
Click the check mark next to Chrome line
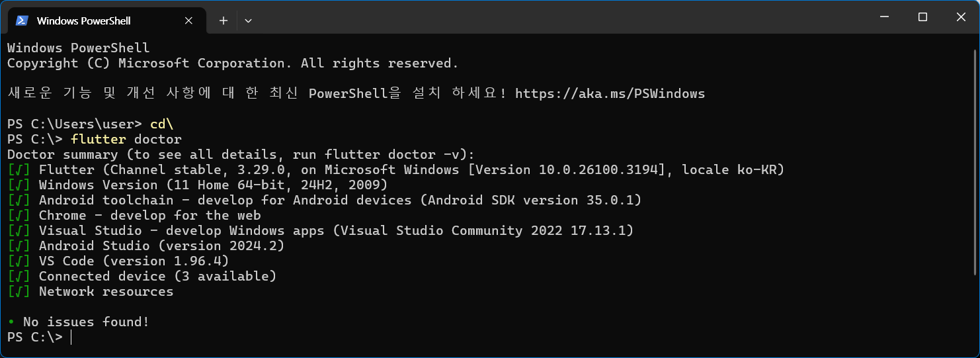(x=19, y=216)
